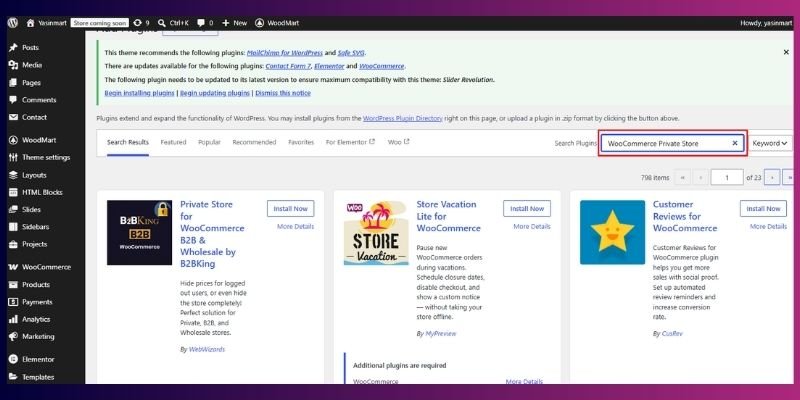800x400 pixels.
Task: Open the New content menu
Action: pyautogui.click(x=235, y=23)
